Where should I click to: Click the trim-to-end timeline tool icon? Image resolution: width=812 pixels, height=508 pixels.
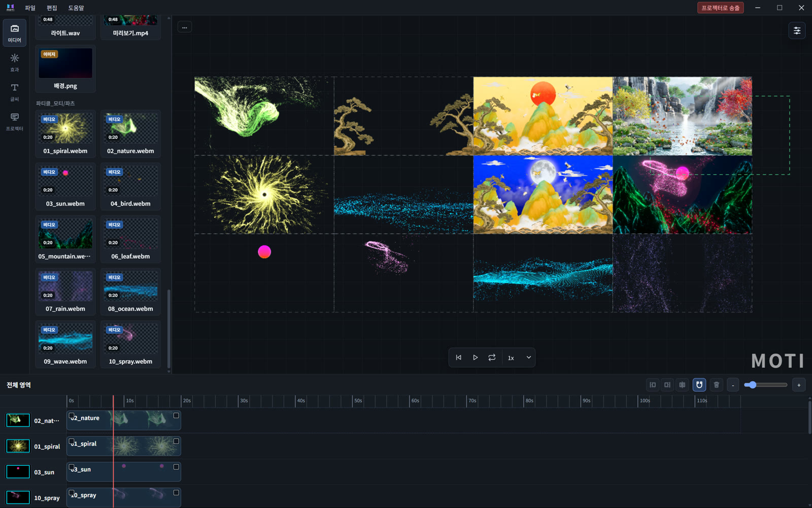tap(667, 385)
